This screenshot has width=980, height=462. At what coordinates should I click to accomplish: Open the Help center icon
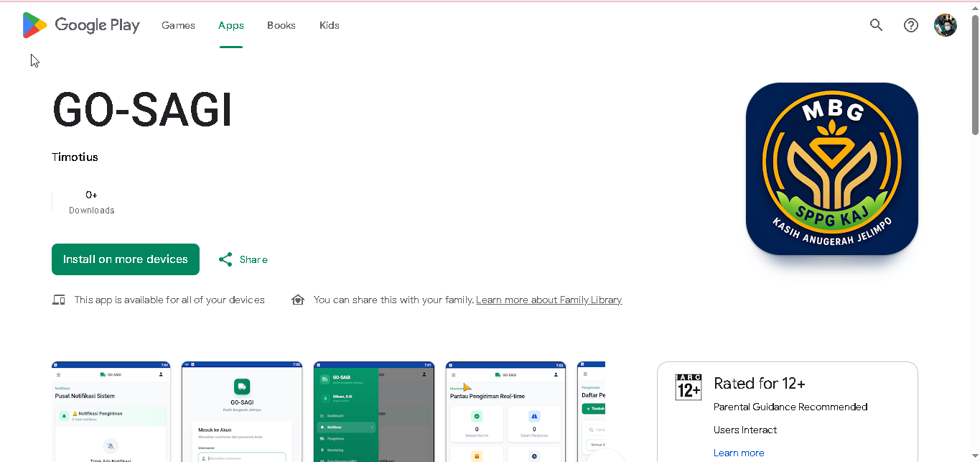910,25
